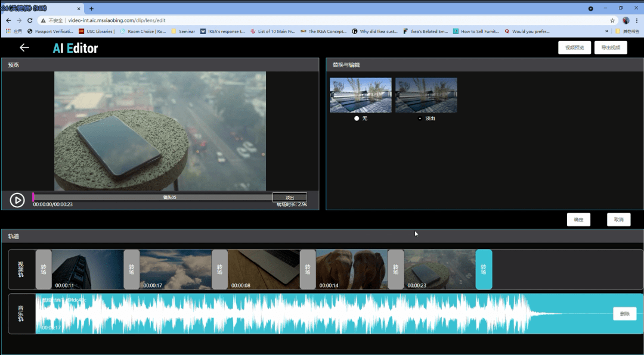The image size is (644, 355).
Task: Select the elephants clip labeled 00:00:14
Action: point(352,269)
